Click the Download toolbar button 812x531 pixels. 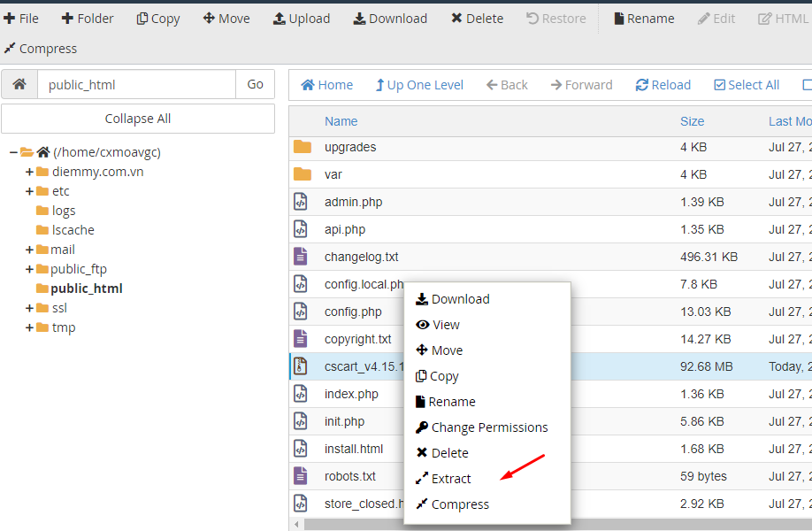390,19
